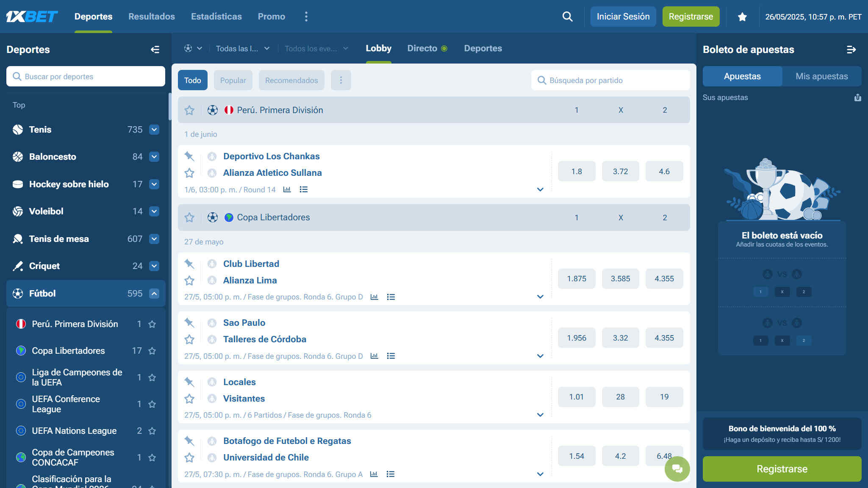Expand the Tenis category chevron
This screenshot has width=868, height=488.
tap(154, 130)
